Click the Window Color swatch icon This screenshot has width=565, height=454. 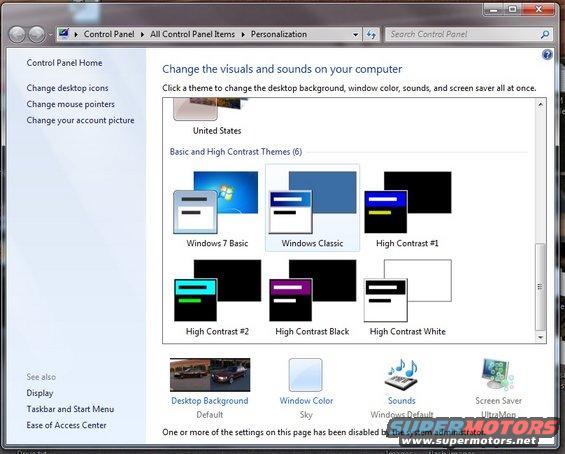click(x=306, y=375)
